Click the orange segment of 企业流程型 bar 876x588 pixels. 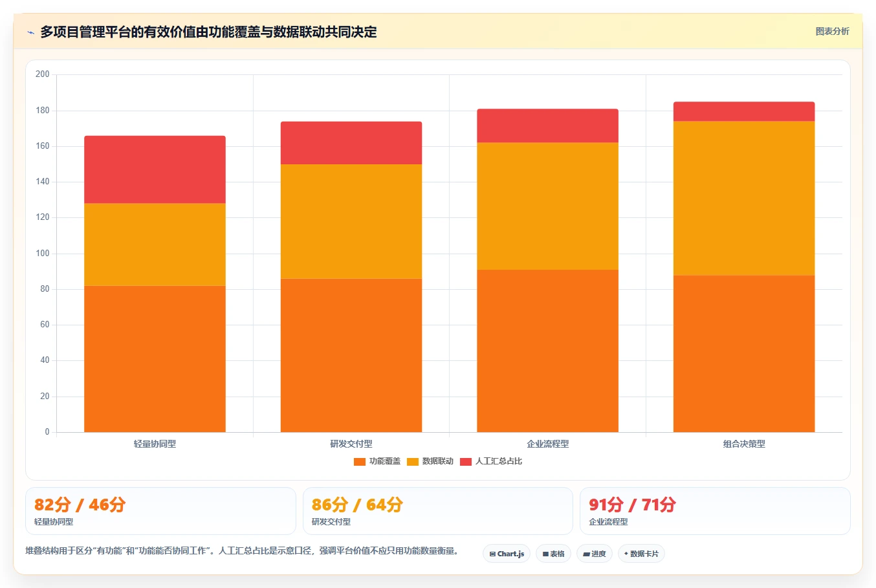tap(547, 351)
